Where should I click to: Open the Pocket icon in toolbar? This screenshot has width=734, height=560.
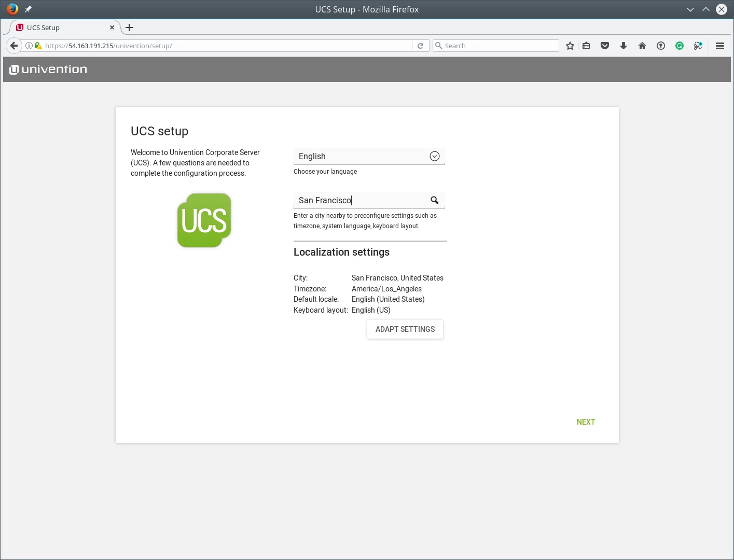(605, 46)
